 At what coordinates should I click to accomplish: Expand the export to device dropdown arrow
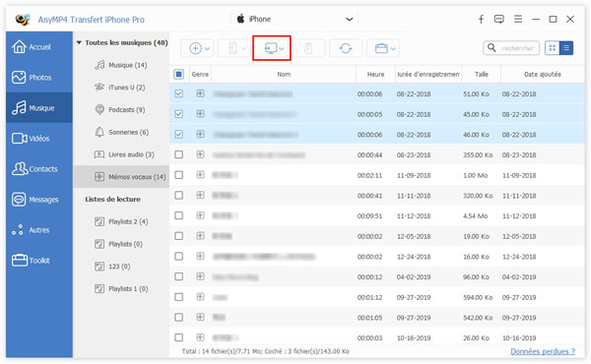[244, 48]
